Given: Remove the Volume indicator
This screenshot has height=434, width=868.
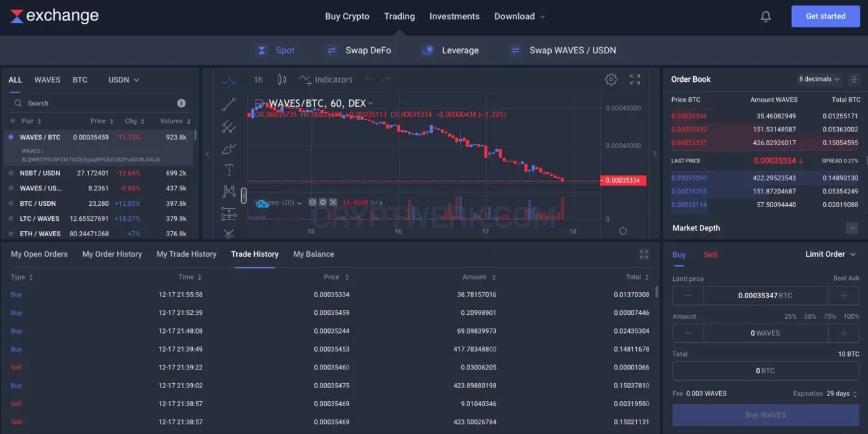Looking at the screenshot, I should [x=333, y=202].
